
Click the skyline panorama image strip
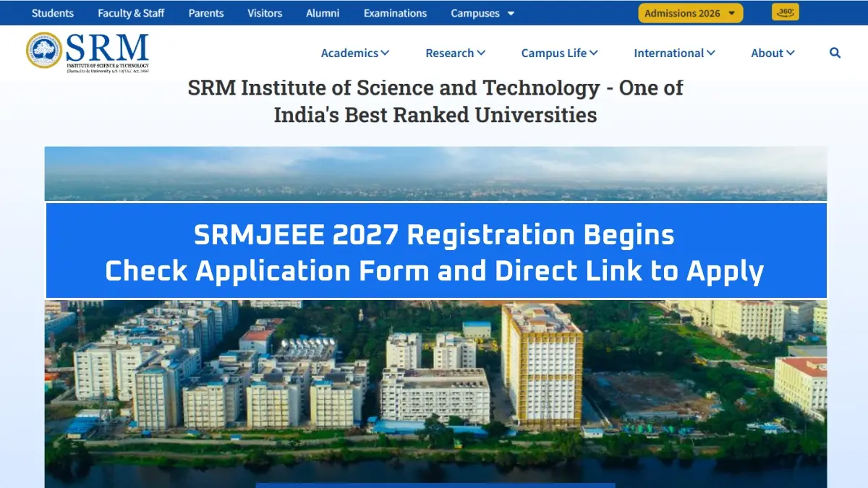coord(435,174)
